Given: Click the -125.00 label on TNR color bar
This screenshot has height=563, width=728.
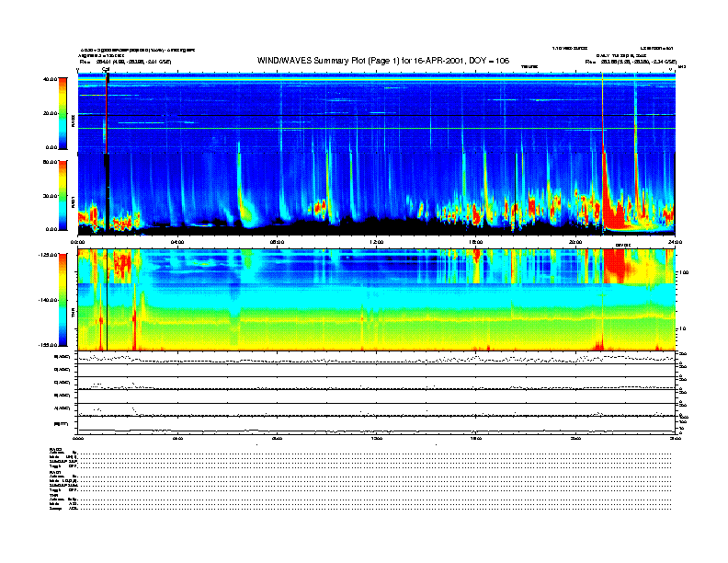Looking at the screenshot, I should (x=48, y=255).
